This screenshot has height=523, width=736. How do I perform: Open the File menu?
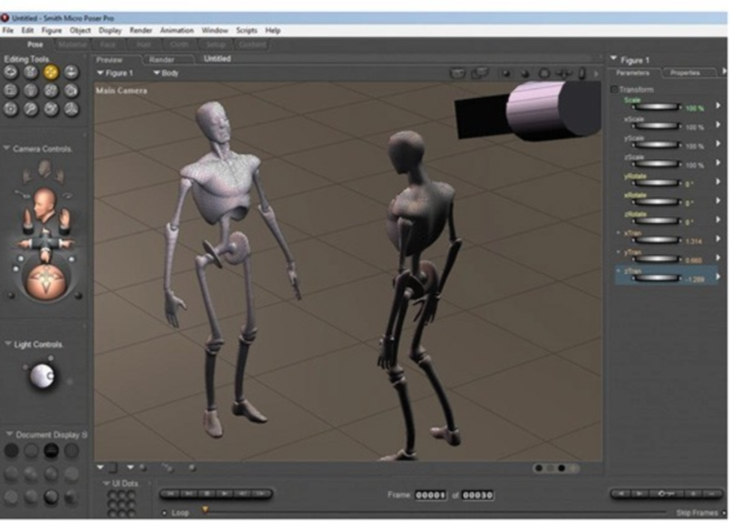pyautogui.click(x=8, y=31)
